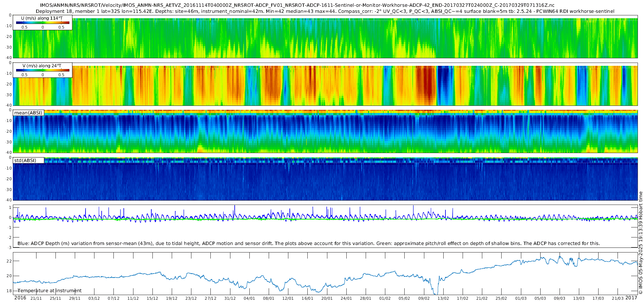Click the 22 tick on temperature axis
Screen dimensions: 644x304
click(9, 261)
